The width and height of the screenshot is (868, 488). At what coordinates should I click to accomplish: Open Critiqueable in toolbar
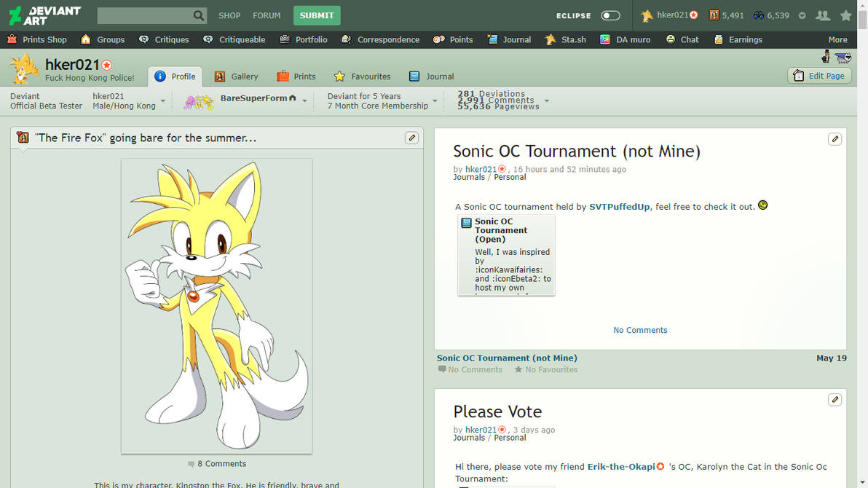coord(234,39)
